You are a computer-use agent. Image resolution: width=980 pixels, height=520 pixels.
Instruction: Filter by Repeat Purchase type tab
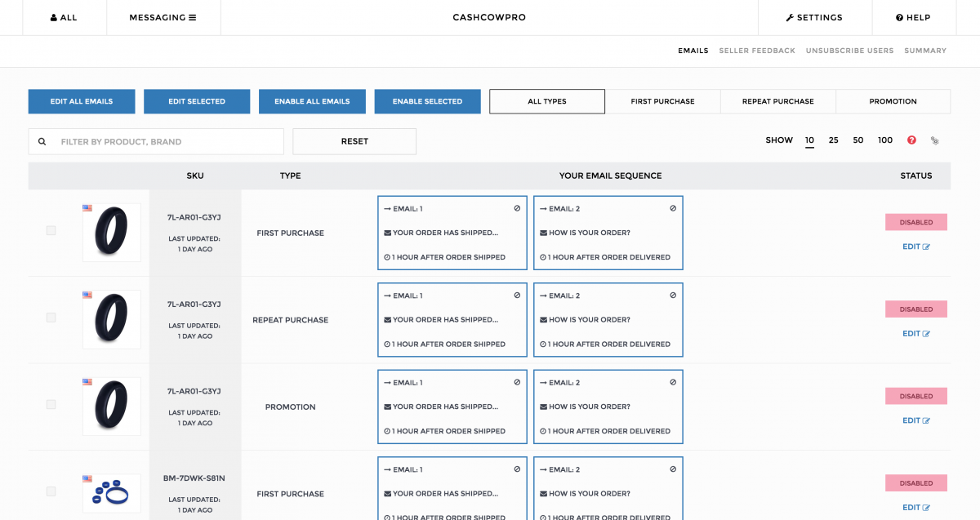pos(777,101)
